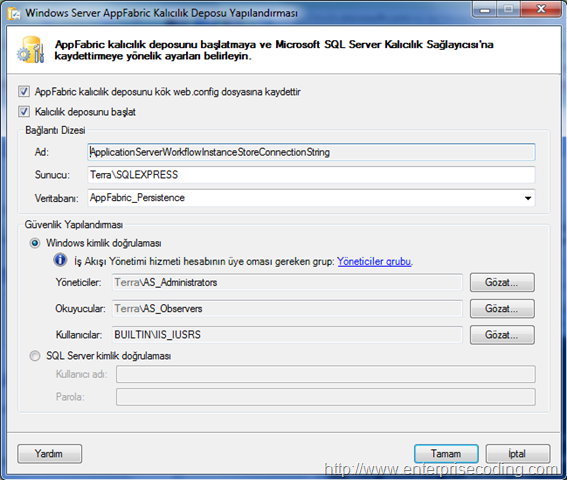Click the title bar application icon

click(x=14, y=13)
